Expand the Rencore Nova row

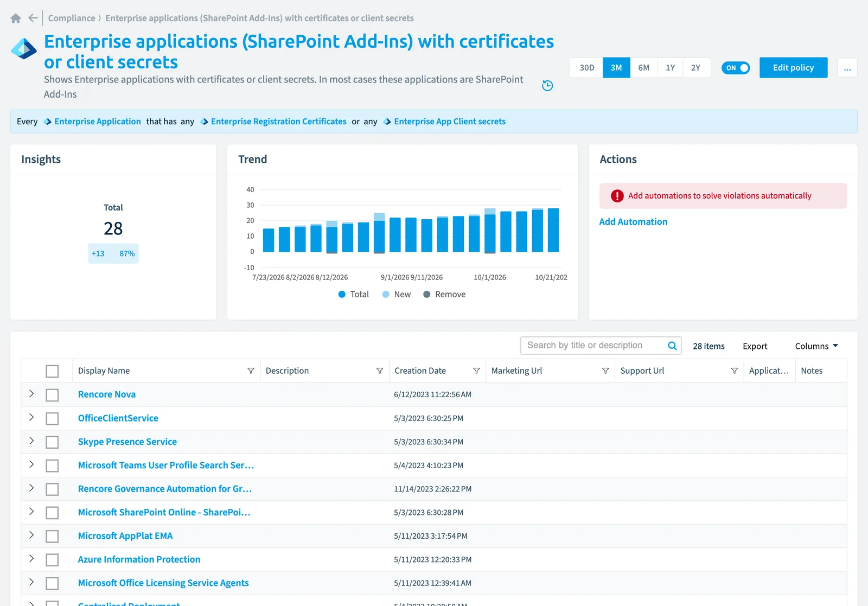pos(31,394)
